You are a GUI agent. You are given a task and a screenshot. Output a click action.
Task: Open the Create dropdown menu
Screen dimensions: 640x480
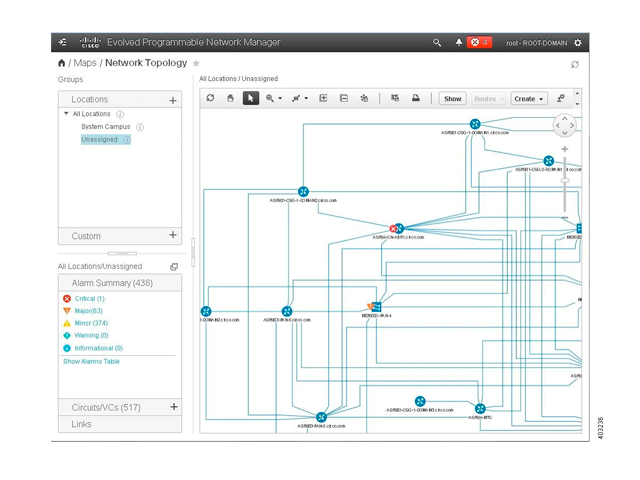pos(528,99)
